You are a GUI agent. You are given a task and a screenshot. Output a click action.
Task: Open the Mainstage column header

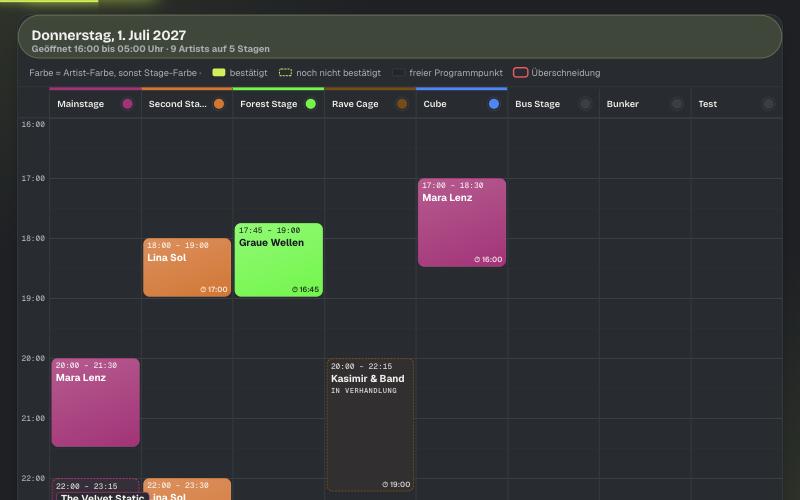coord(95,104)
